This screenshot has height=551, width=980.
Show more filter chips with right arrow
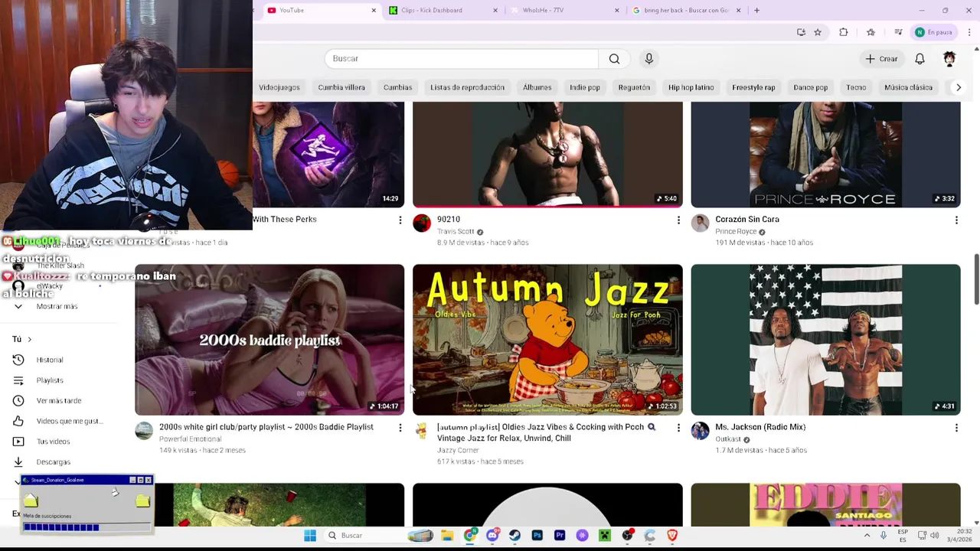pyautogui.click(x=958, y=87)
